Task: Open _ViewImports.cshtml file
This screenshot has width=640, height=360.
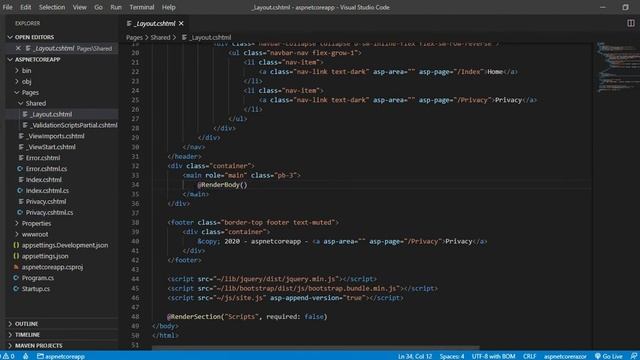Action: click(x=55, y=136)
